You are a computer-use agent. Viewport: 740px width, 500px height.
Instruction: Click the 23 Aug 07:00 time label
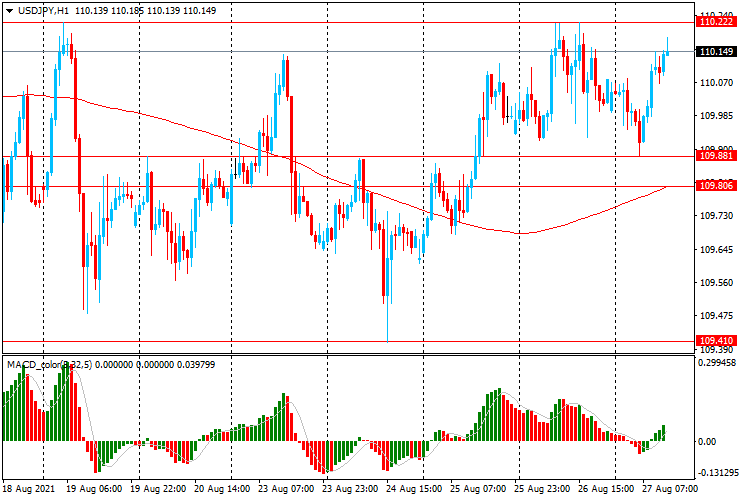tap(286, 488)
